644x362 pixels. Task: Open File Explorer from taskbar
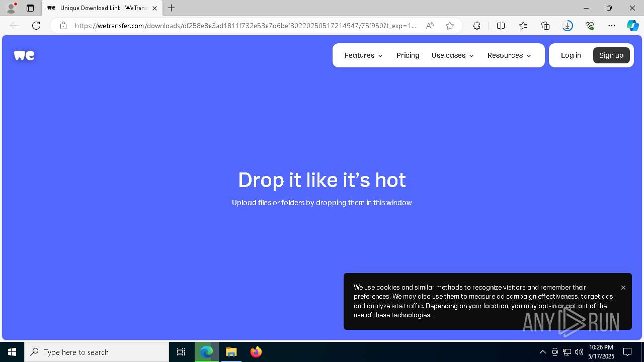231,352
